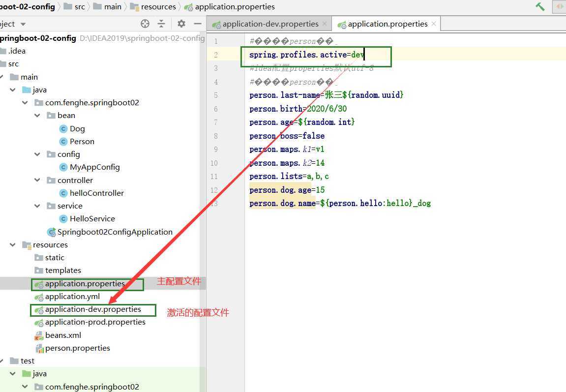
Task: Open the application.yml file
Action: [x=72, y=297]
